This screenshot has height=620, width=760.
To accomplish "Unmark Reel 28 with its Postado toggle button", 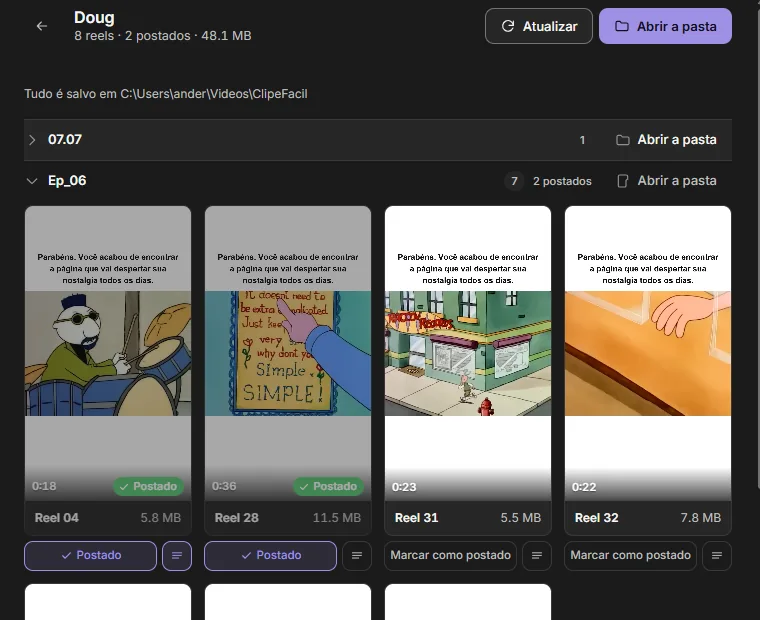I will (x=270, y=556).
